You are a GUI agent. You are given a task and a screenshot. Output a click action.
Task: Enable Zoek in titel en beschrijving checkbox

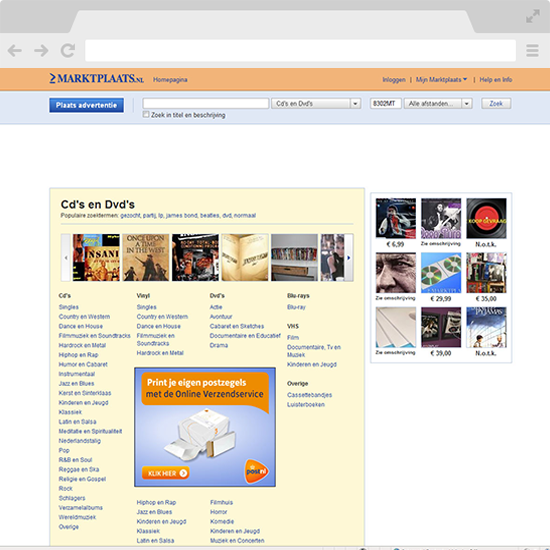click(146, 114)
